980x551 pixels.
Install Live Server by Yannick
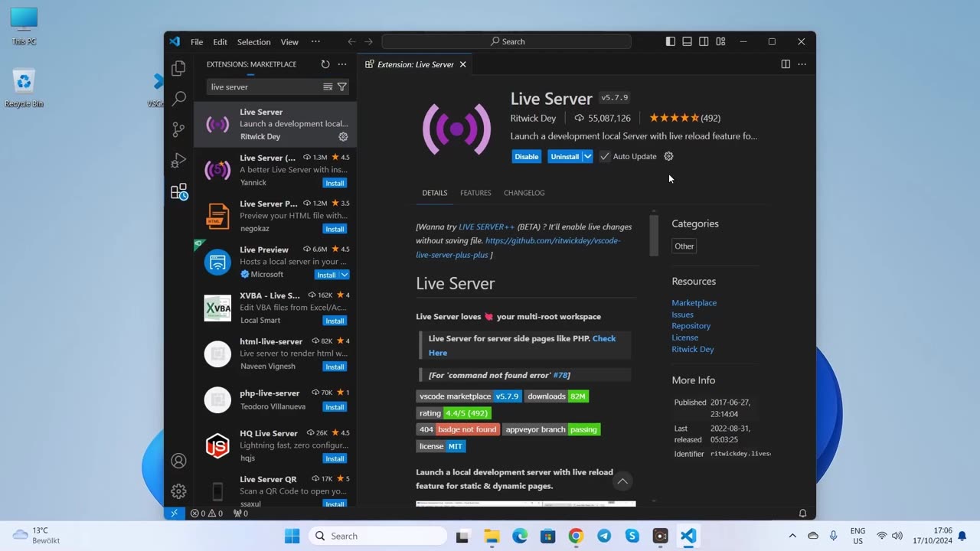pyautogui.click(x=335, y=183)
